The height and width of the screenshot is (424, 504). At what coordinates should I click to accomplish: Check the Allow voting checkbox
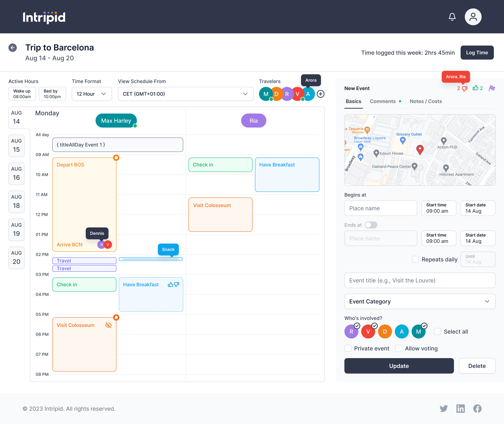click(399, 348)
